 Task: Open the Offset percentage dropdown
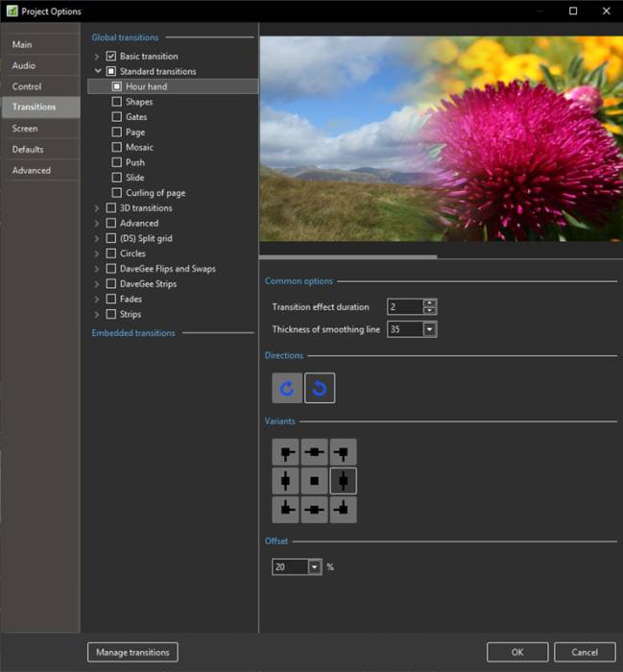314,567
